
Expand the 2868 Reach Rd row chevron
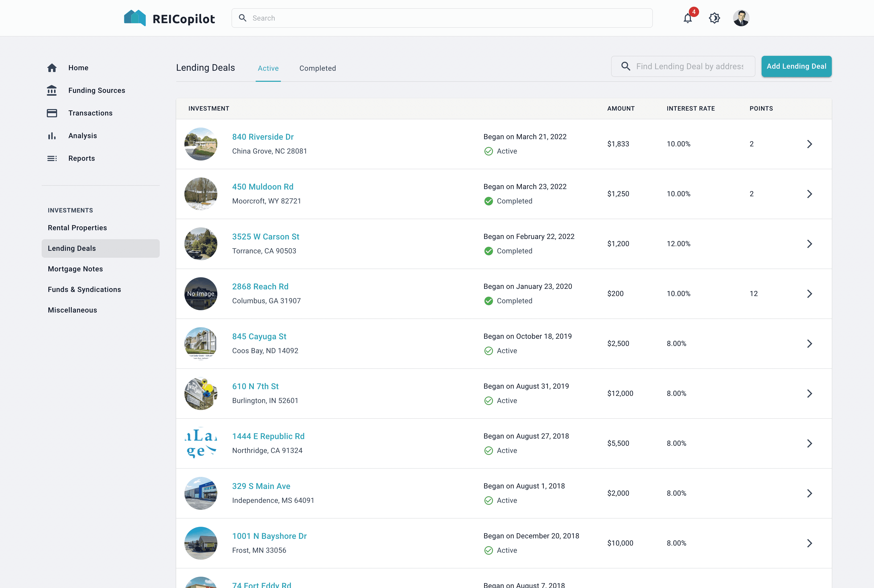pyautogui.click(x=809, y=294)
